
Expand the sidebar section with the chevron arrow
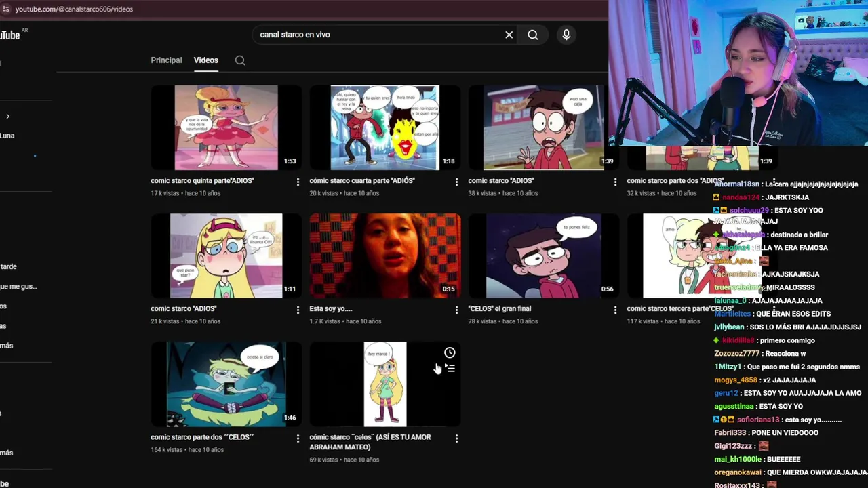pos(7,117)
